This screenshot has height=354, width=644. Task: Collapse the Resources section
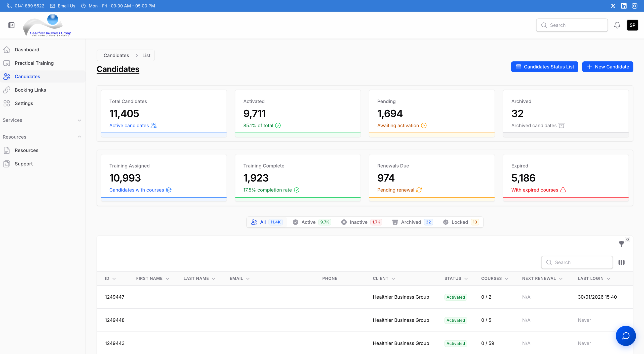79,137
